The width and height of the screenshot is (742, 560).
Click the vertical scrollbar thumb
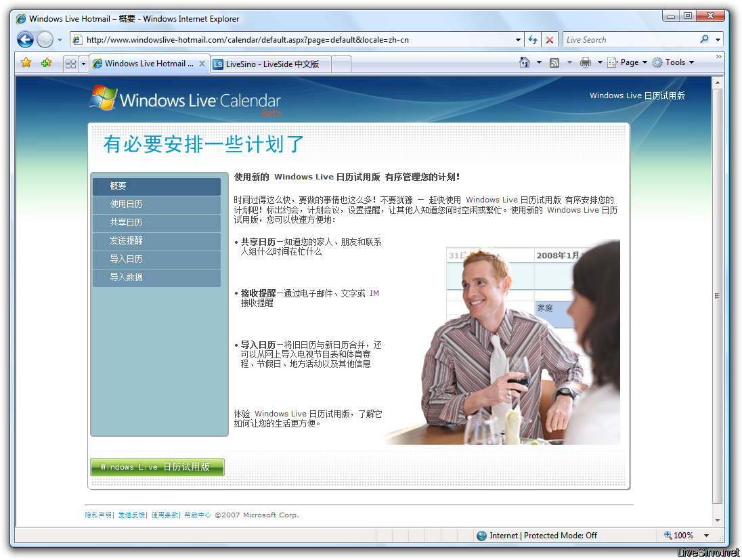point(718,296)
